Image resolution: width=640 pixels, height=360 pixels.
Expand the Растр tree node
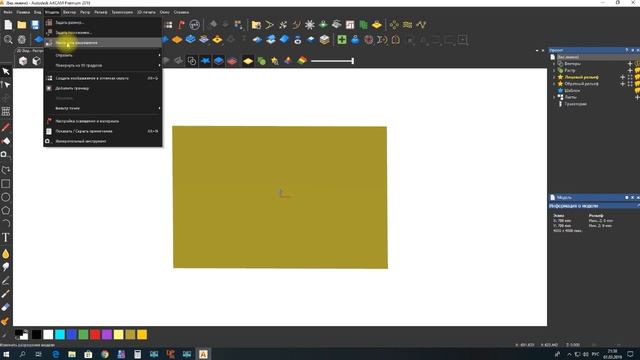554,71
